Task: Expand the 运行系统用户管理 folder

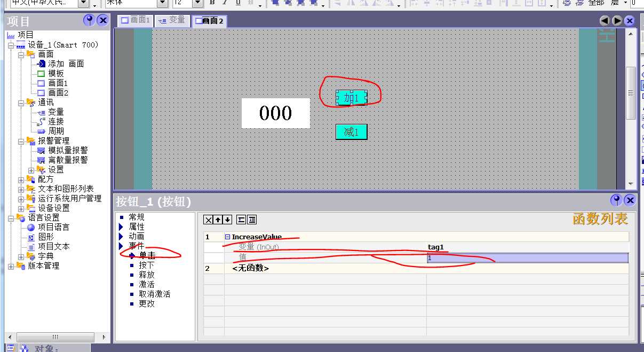Action: [x=21, y=199]
